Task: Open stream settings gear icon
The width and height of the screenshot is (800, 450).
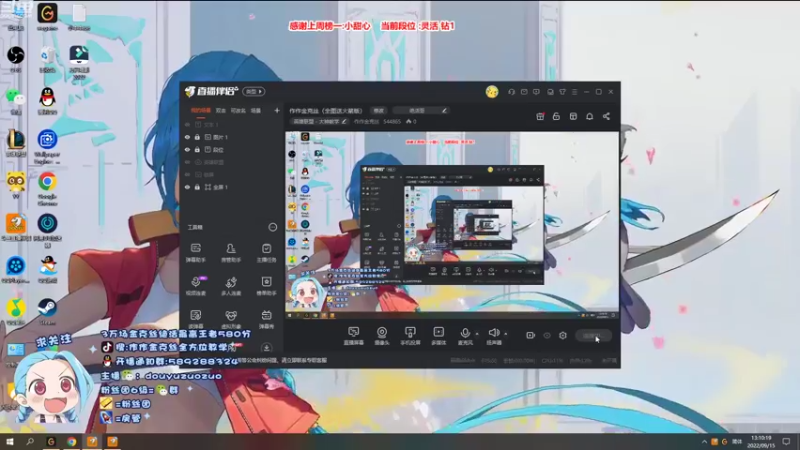Action: (x=563, y=335)
